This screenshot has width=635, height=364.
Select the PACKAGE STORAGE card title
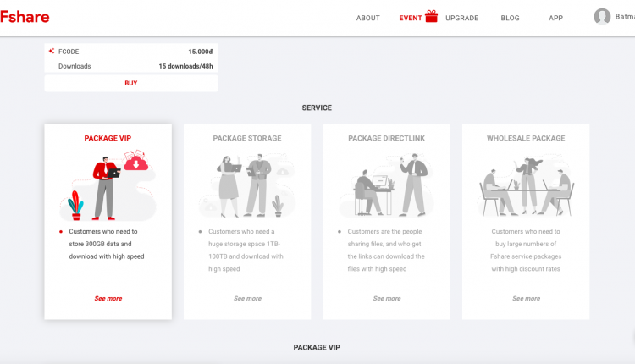click(247, 138)
